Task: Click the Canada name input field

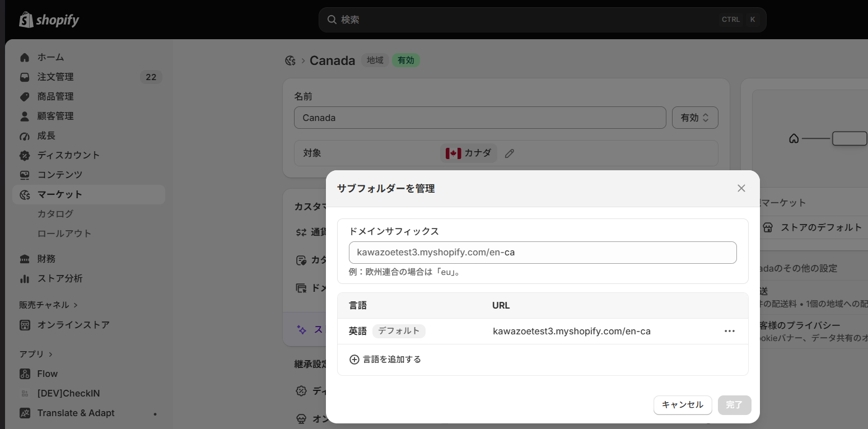Action: click(x=480, y=118)
